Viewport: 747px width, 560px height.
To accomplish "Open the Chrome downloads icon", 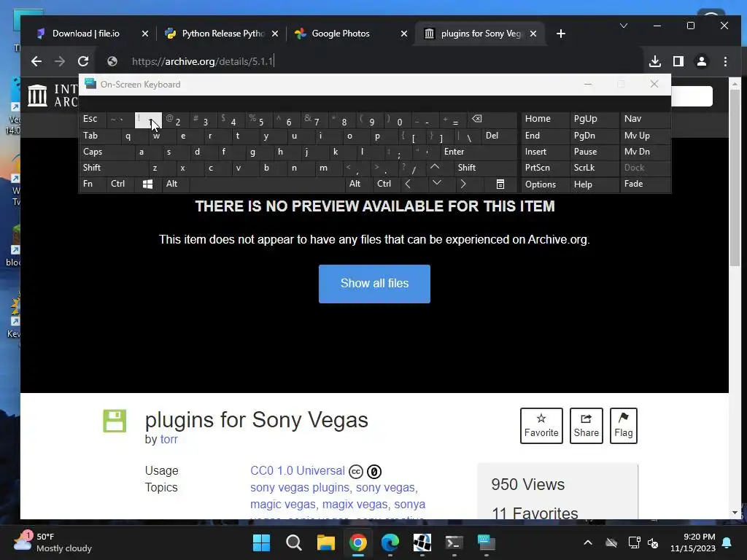I will click(655, 61).
